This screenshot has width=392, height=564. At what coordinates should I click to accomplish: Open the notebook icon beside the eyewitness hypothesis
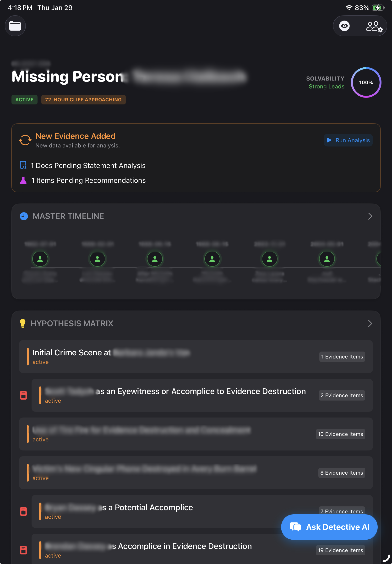(x=23, y=395)
